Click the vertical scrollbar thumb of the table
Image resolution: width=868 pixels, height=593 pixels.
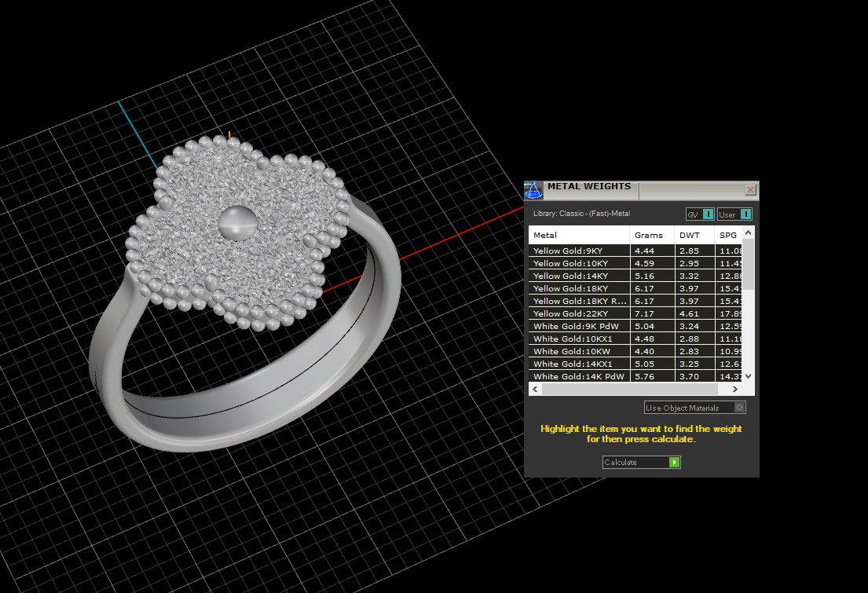pos(748,264)
